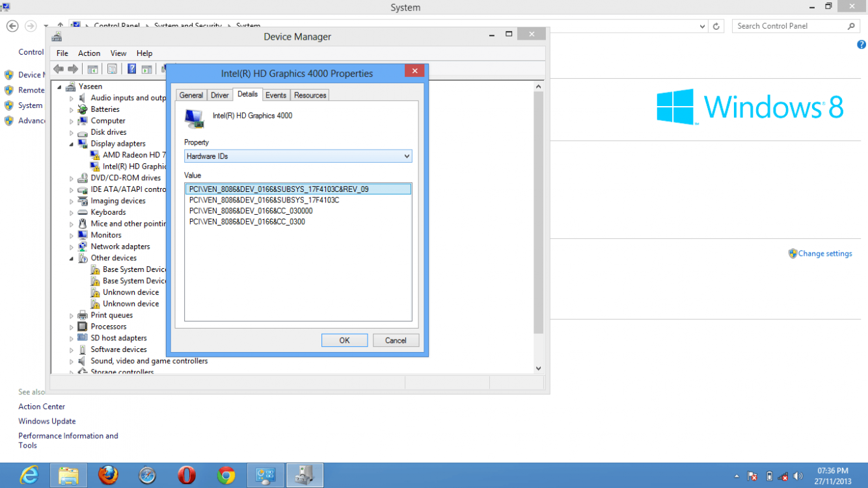Open the Action Center link
The image size is (868, 488).
42,407
